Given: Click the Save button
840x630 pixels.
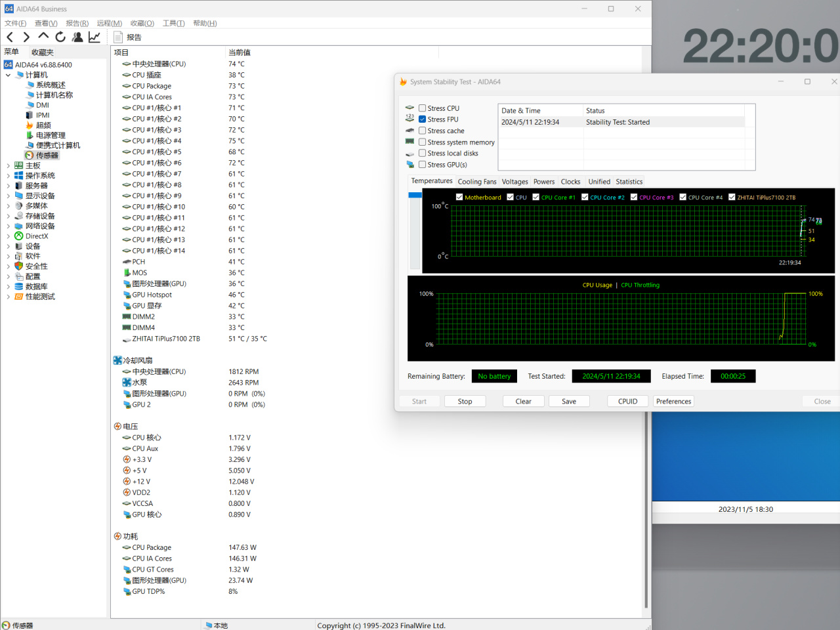Looking at the screenshot, I should (x=569, y=402).
